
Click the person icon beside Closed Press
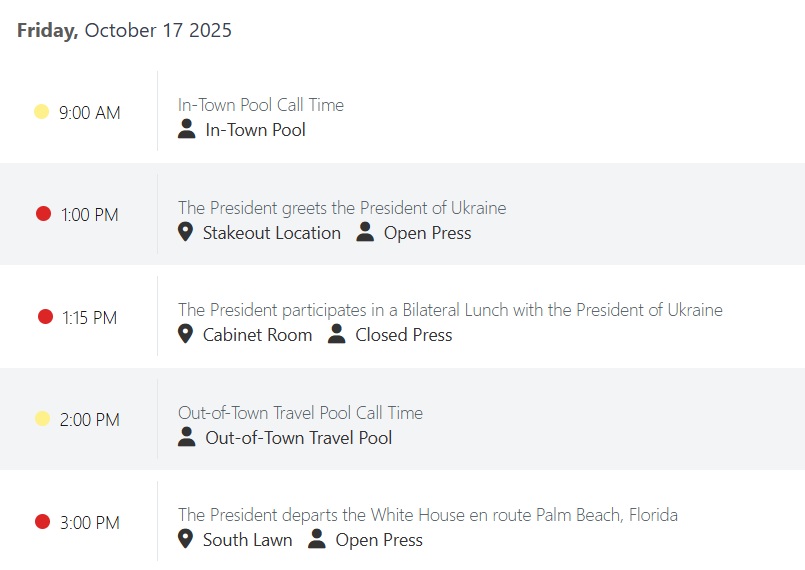337,335
